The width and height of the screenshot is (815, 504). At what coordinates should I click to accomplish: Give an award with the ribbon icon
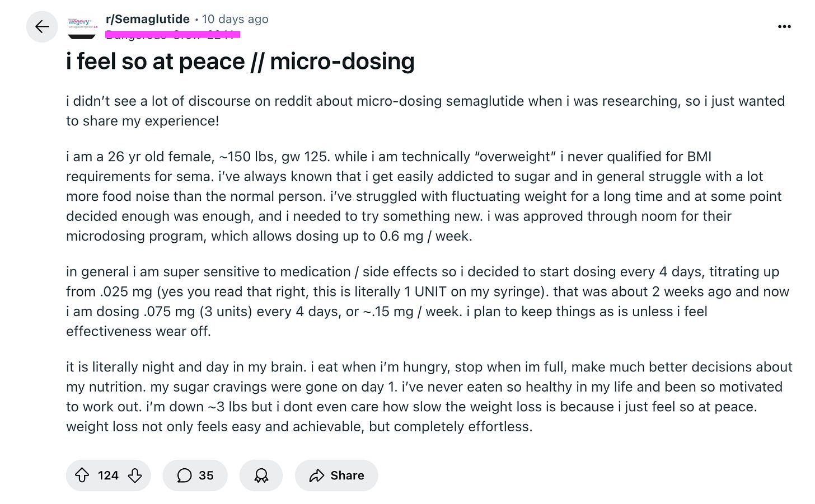[261, 475]
